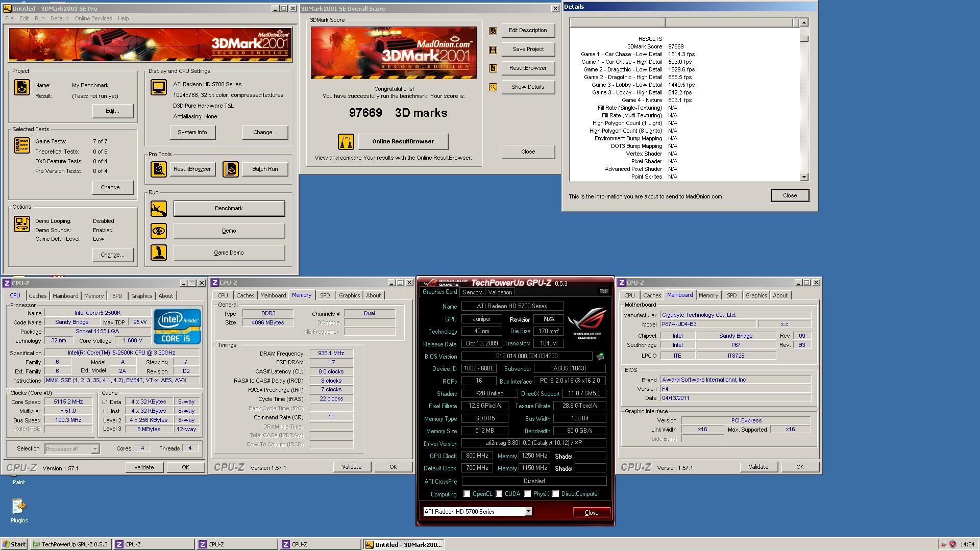Toggle the PhysX checkbox in GPU-Z
The height and width of the screenshot is (551, 980).
[527, 494]
